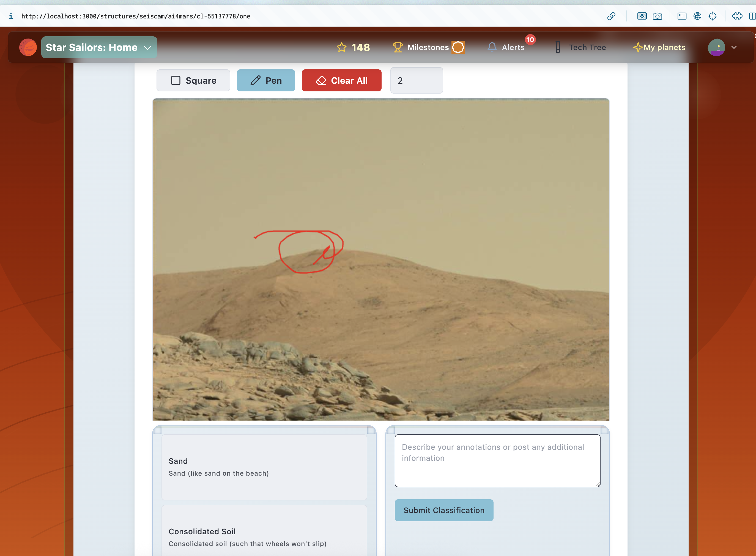Open Alerts bell icon
This screenshot has width=756, height=556.
[x=492, y=47]
